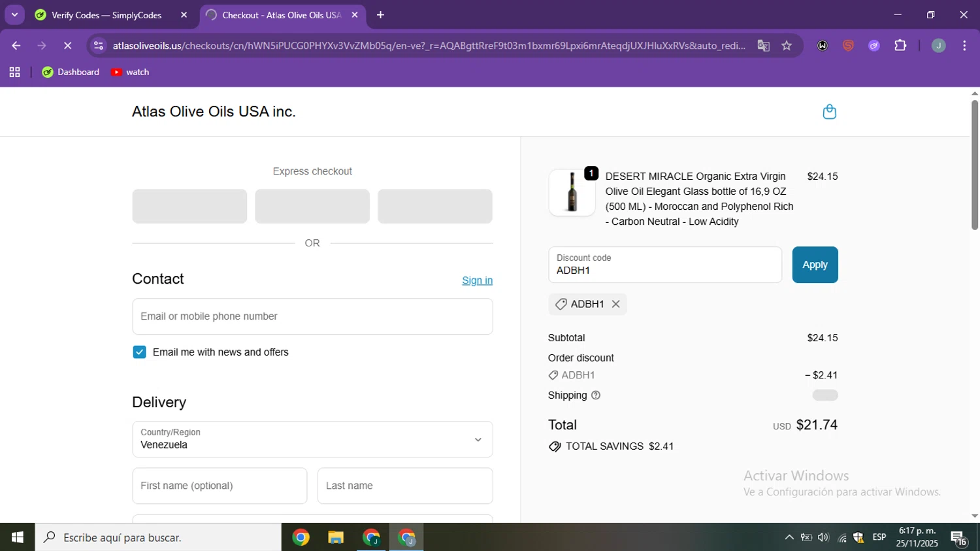Click the middle express checkout placeholder button
The height and width of the screenshot is (551, 980).
click(x=312, y=207)
